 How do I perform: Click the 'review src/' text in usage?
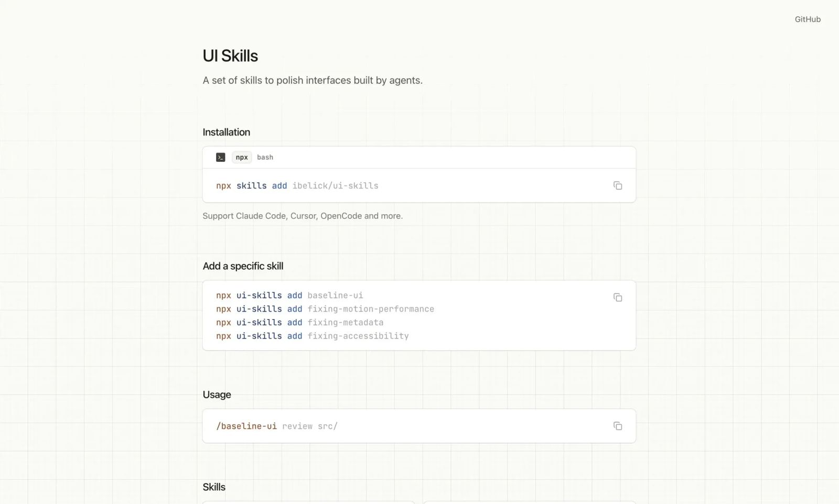point(310,426)
